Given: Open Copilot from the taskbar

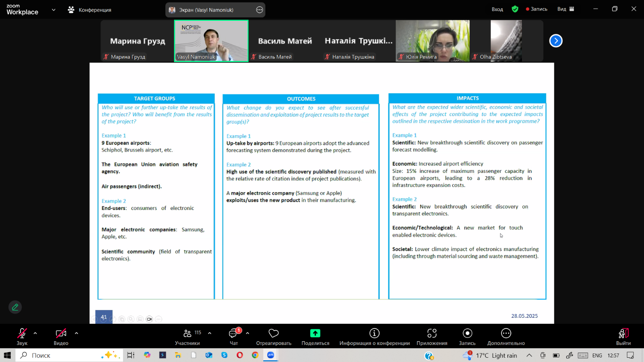Looking at the screenshot, I should 147,355.
